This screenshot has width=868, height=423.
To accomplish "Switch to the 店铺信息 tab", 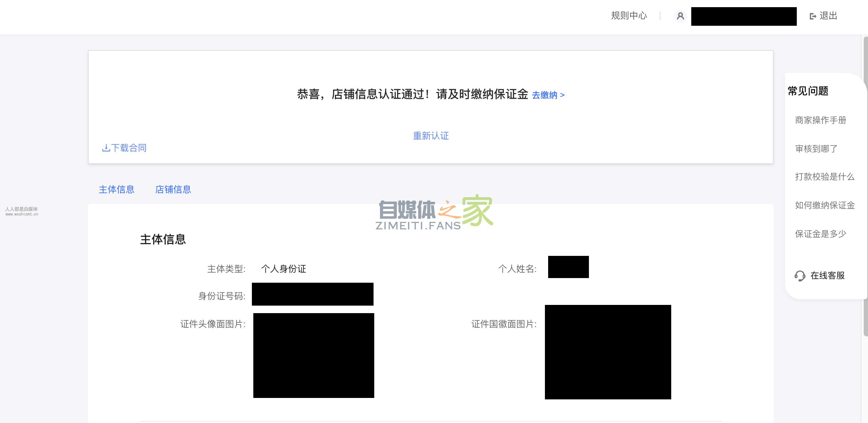I will point(173,189).
